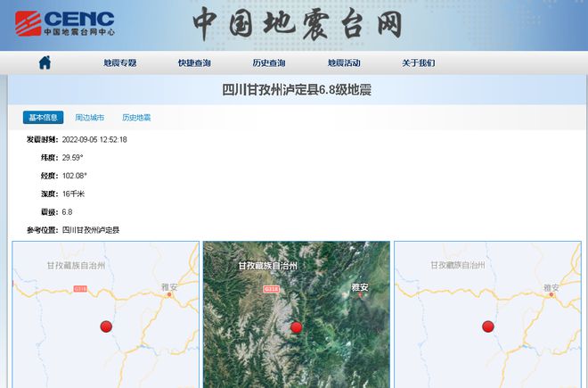Image resolution: width=588 pixels, height=388 pixels.
Task: Click the 中国地震台网 banner title
Action: (298, 24)
